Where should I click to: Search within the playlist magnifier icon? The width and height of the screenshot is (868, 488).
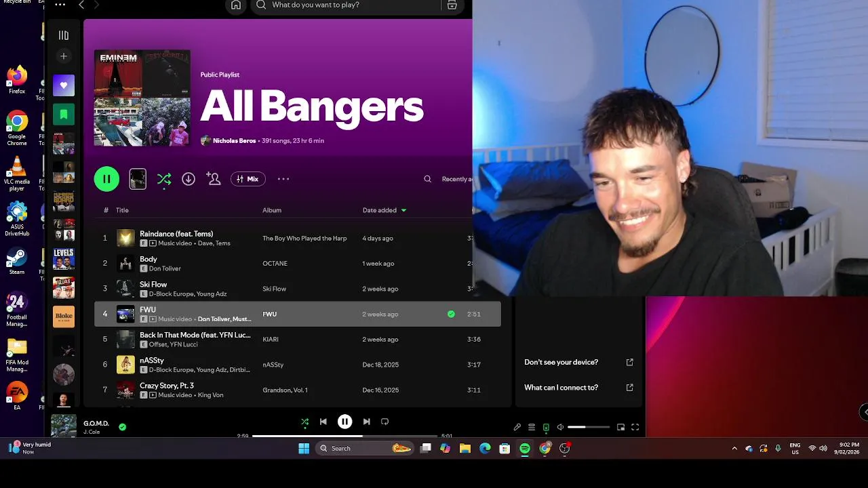point(427,179)
